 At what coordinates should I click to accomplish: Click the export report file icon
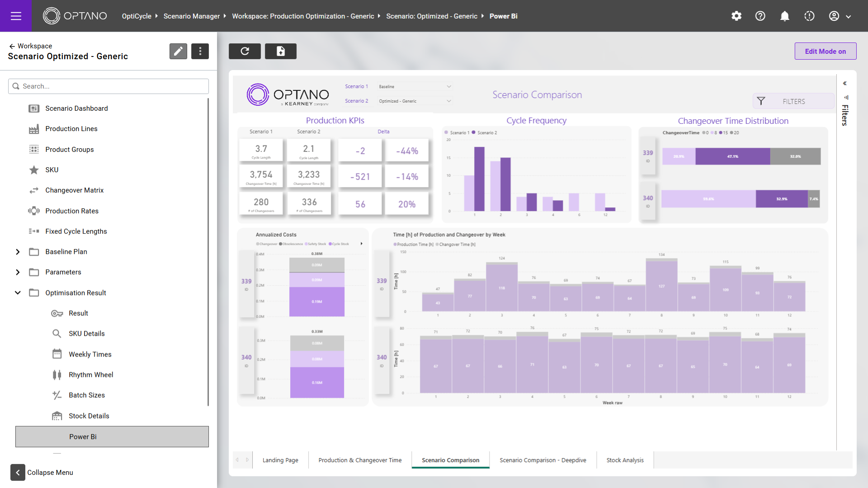click(x=281, y=51)
